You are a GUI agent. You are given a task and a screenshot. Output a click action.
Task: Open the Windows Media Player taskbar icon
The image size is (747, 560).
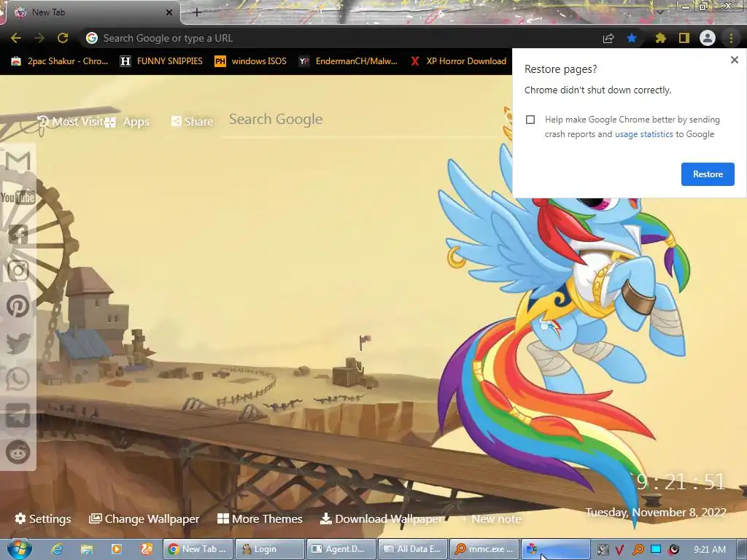pos(116,549)
